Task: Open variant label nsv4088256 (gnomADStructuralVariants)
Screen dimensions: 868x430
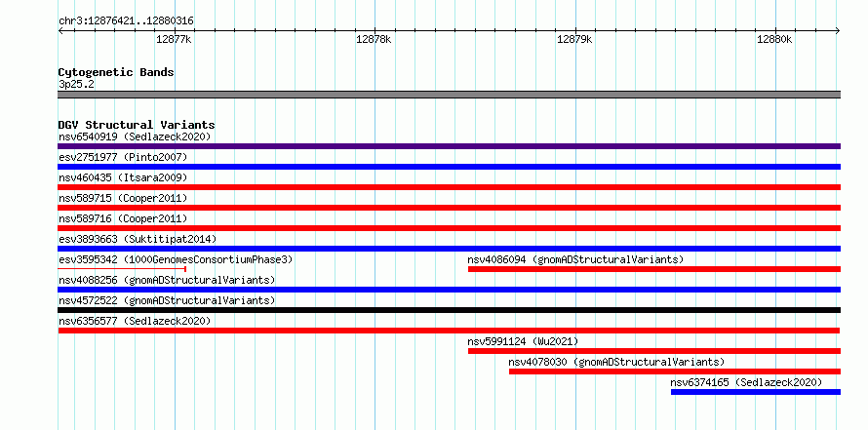Action: (167, 280)
